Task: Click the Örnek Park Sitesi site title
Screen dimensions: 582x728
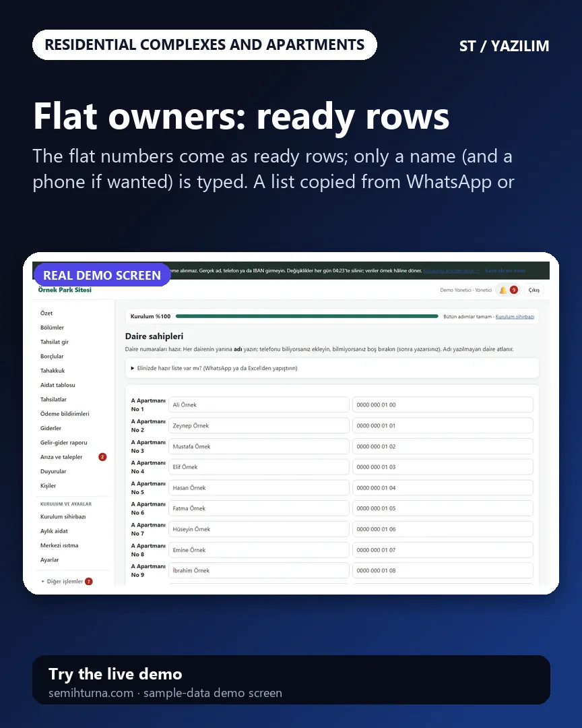Action: tap(65, 290)
